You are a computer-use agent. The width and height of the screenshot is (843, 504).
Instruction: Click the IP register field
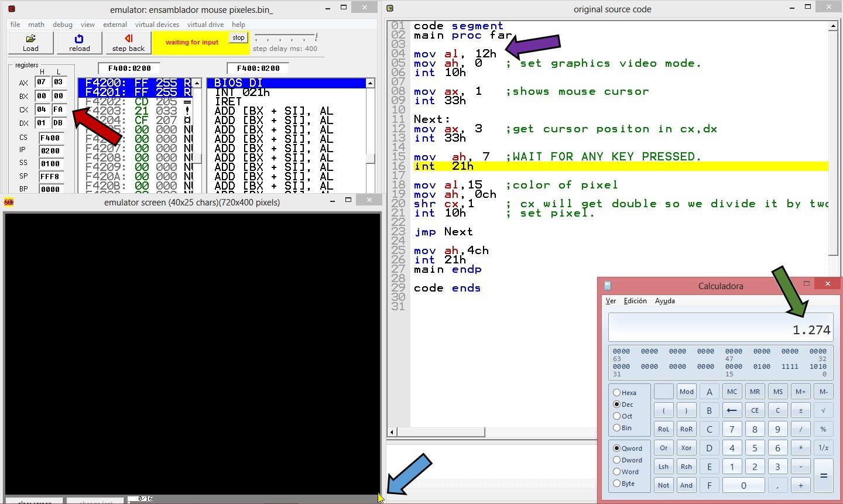click(x=50, y=151)
